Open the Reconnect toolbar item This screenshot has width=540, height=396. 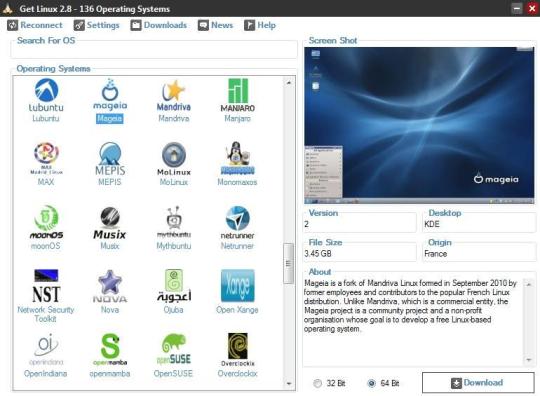coord(35,25)
